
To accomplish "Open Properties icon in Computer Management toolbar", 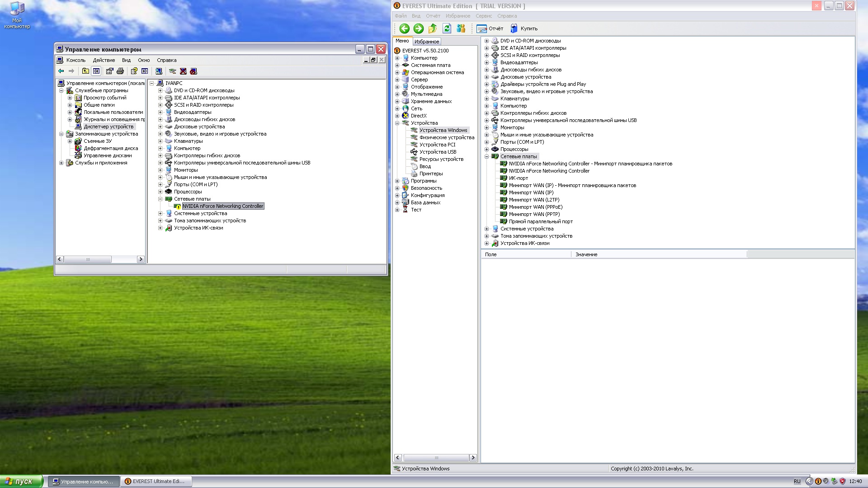I will pyautogui.click(x=109, y=71).
